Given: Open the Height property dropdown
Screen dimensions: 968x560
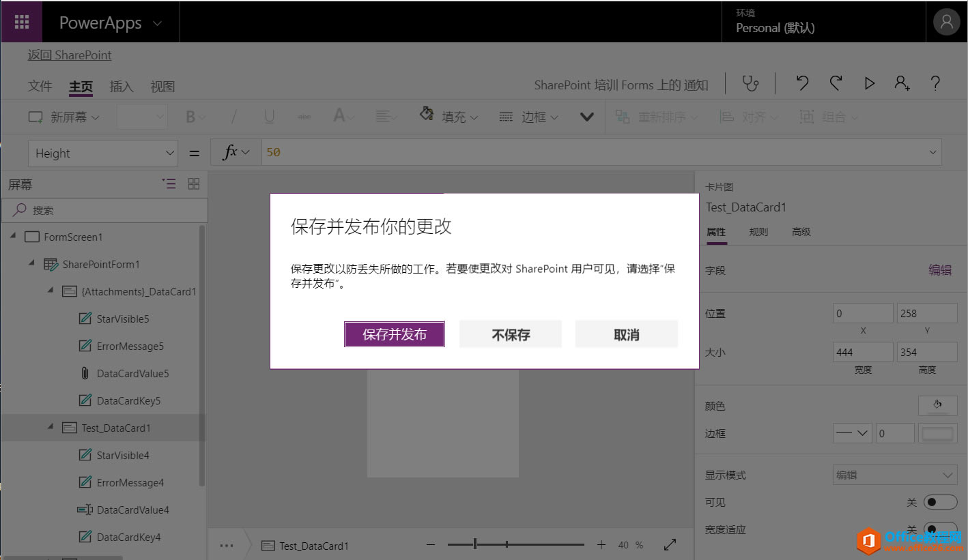Looking at the screenshot, I should click(x=103, y=153).
